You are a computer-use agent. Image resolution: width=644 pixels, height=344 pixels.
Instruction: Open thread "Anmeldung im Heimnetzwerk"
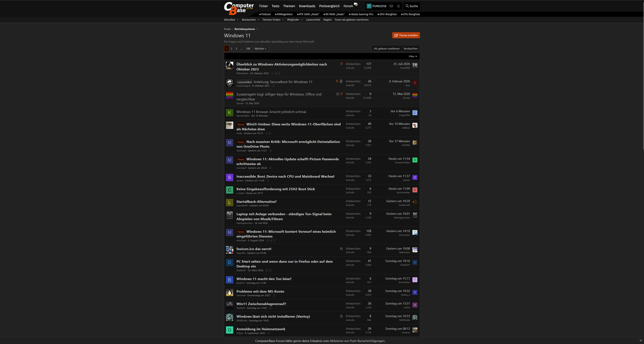coord(261,329)
